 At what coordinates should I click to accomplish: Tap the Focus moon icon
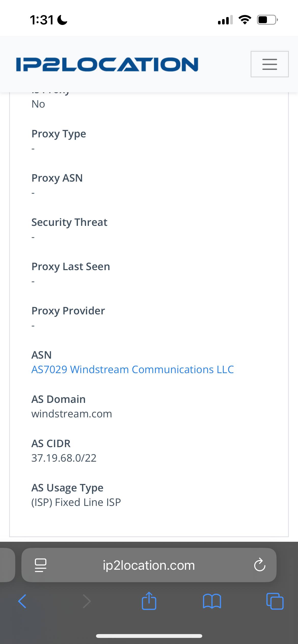click(x=63, y=20)
